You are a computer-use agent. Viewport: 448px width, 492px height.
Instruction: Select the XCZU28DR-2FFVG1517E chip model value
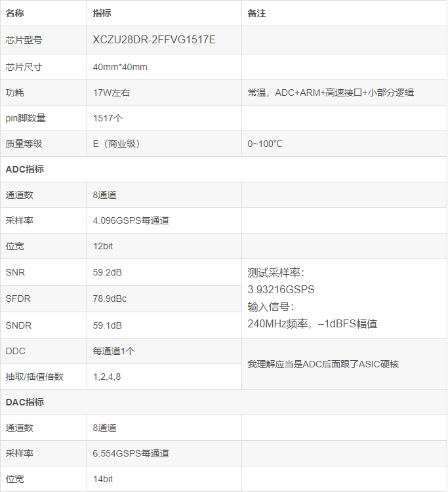pyautogui.click(x=154, y=40)
